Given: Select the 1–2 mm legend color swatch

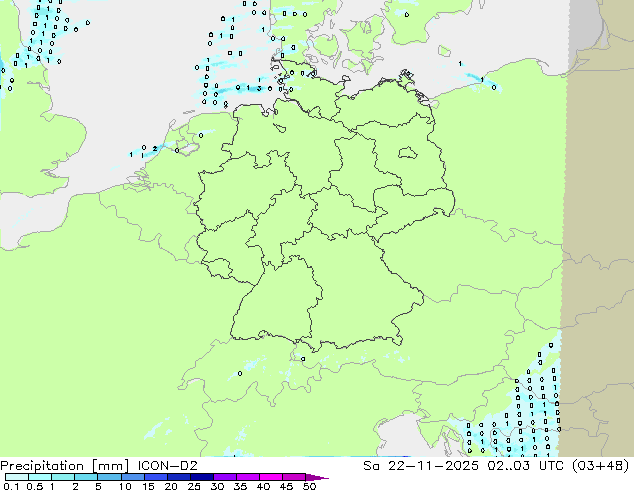Looking at the screenshot, I should [63, 477].
